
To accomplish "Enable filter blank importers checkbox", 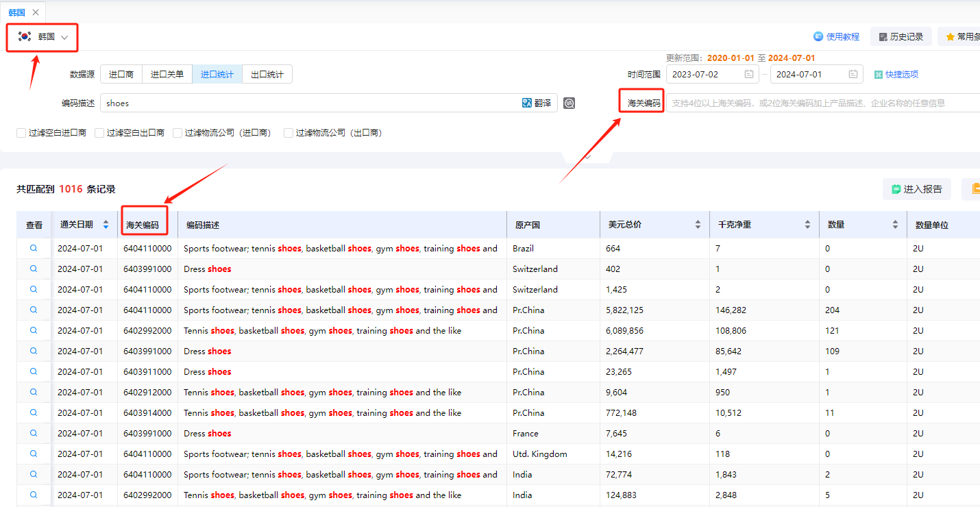I will pyautogui.click(x=21, y=133).
